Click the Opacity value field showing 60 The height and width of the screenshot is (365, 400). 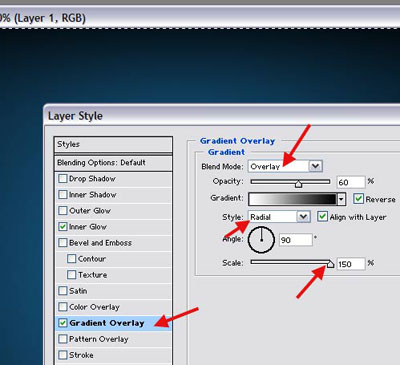pos(351,182)
